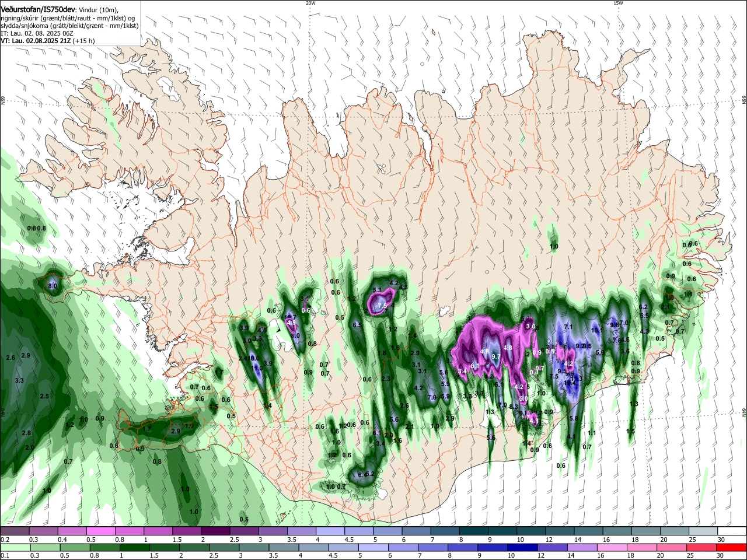Pick the pale green 0.1–0.3 swatch on lower row

point(15,547)
